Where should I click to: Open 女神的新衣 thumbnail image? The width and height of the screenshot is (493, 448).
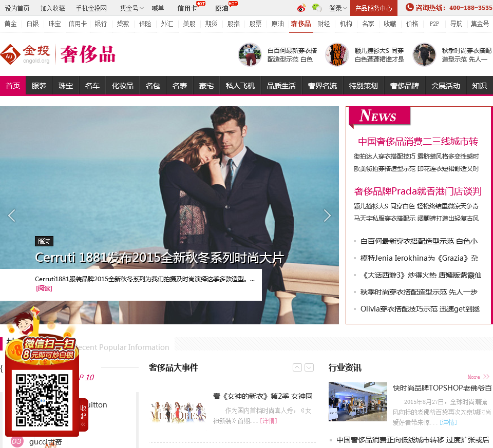coord(178,412)
